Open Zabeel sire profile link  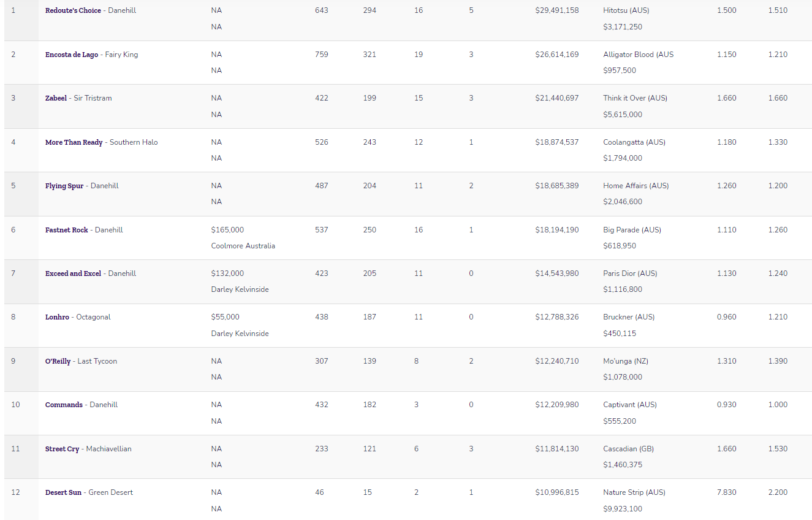[x=56, y=98]
